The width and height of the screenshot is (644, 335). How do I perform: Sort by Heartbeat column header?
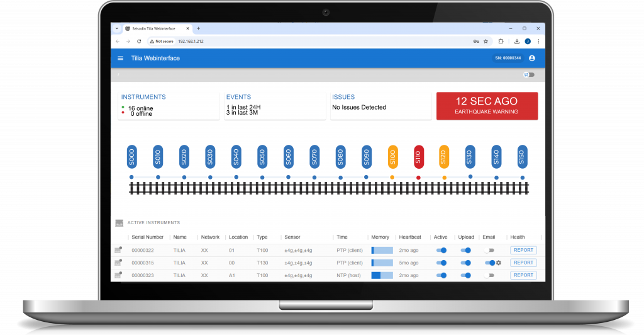pyautogui.click(x=410, y=237)
